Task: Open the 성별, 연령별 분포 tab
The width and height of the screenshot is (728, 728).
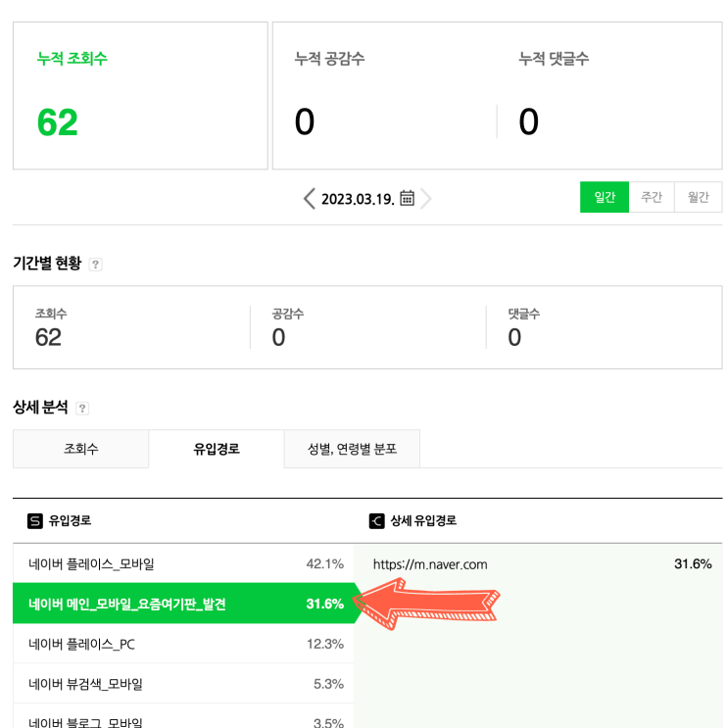Action: (x=352, y=449)
